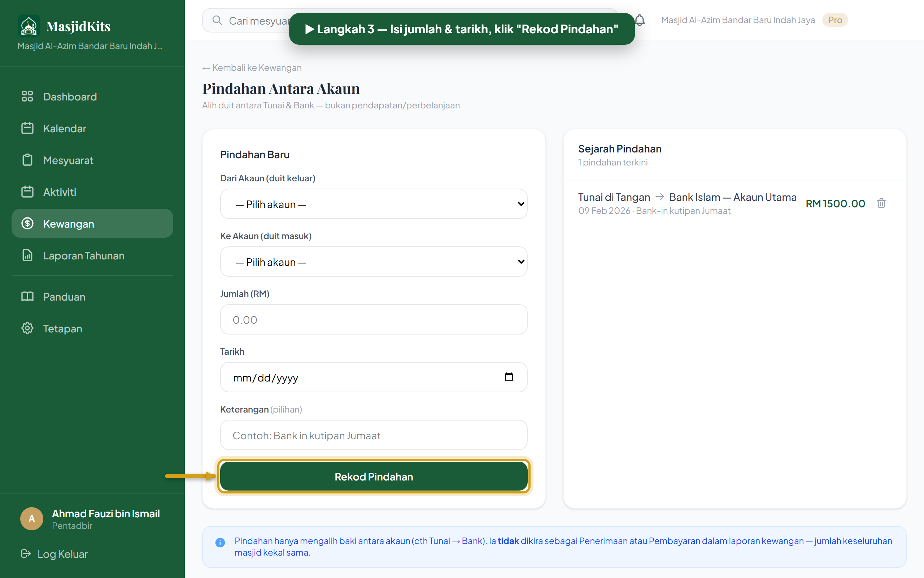Click Rekod Pindahan button
This screenshot has height=578, width=924.
(x=374, y=476)
